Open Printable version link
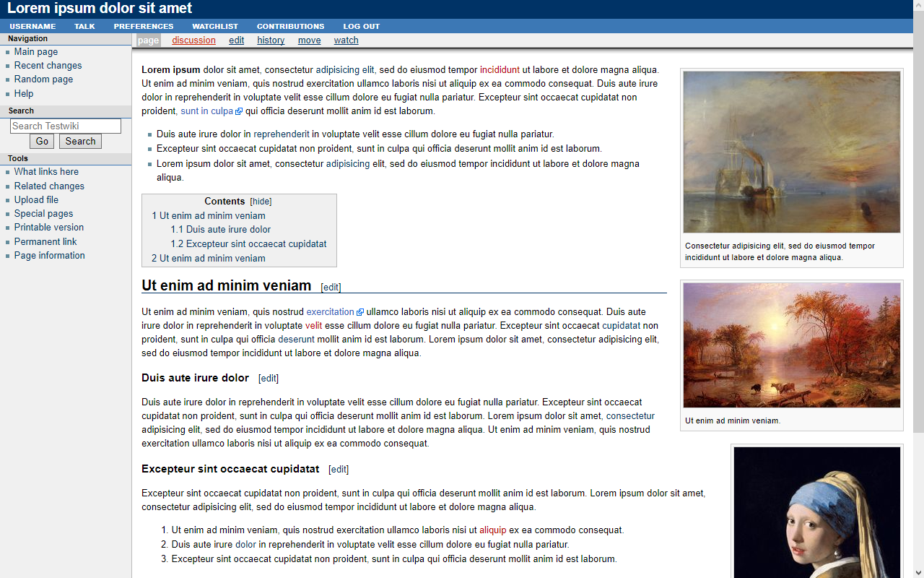This screenshot has width=924, height=578. [49, 228]
